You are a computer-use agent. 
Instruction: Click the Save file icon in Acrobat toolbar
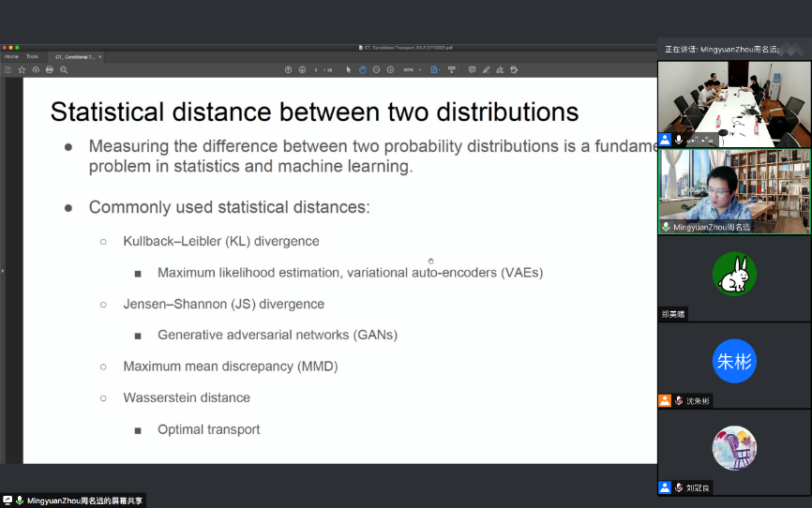click(8, 70)
